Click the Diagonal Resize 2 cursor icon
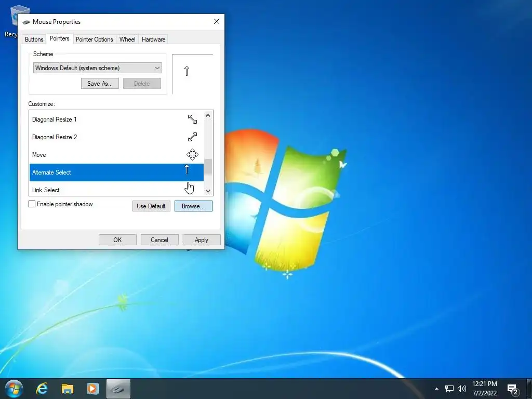532x399 pixels. click(192, 137)
